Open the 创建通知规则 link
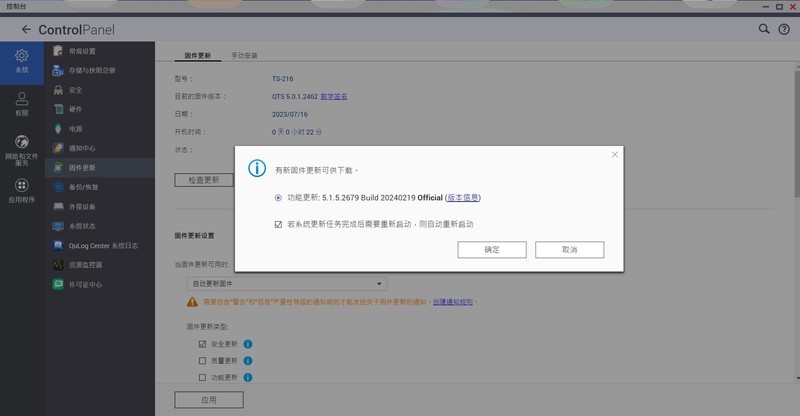The height and width of the screenshot is (416, 800). pyautogui.click(x=453, y=302)
